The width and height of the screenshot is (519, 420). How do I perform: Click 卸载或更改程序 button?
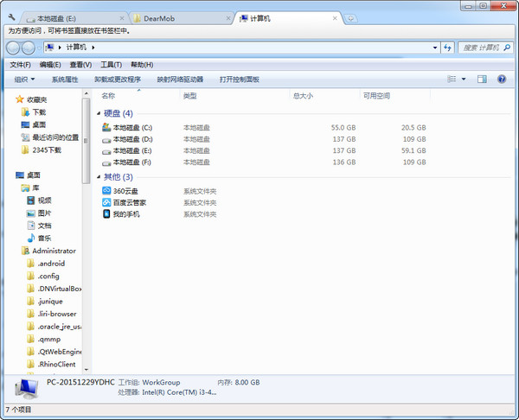(117, 79)
